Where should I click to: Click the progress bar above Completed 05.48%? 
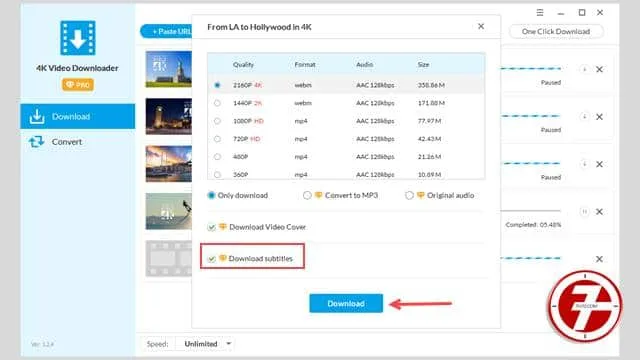(531, 211)
